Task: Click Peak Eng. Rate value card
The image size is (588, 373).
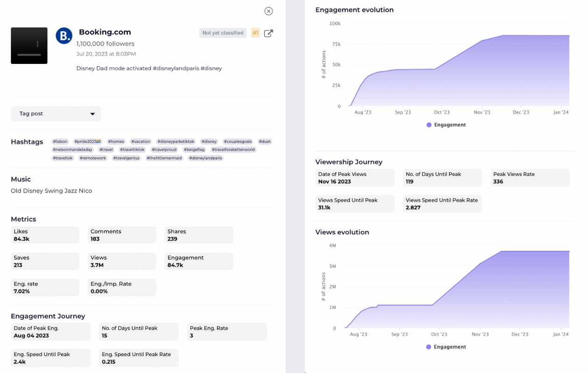Action: (227, 332)
